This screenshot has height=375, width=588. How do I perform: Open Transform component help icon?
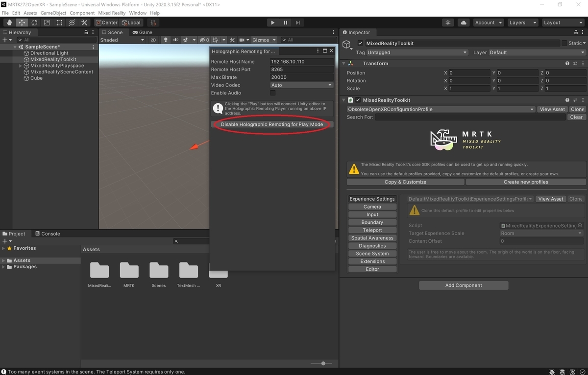[567, 63]
